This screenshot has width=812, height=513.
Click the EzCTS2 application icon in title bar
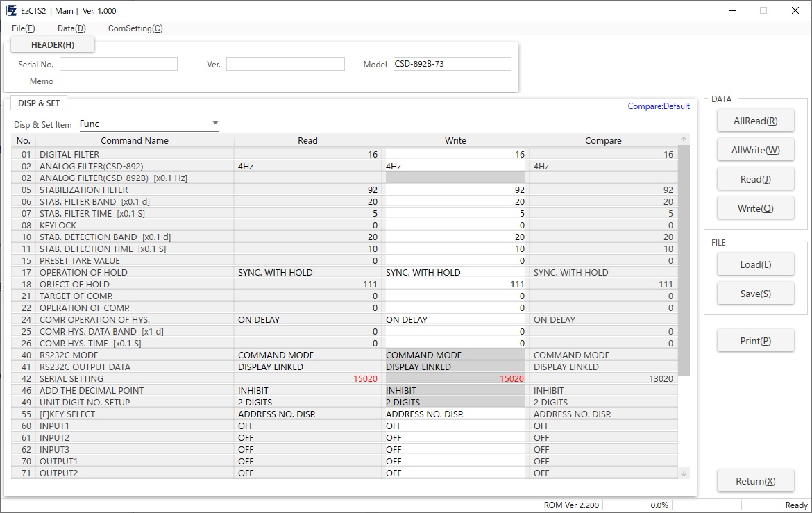pyautogui.click(x=11, y=10)
